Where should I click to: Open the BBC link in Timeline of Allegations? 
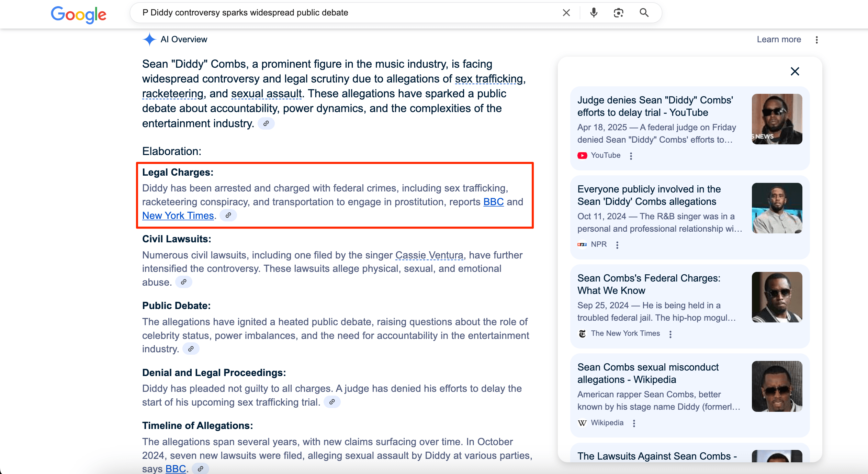point(176,469)
